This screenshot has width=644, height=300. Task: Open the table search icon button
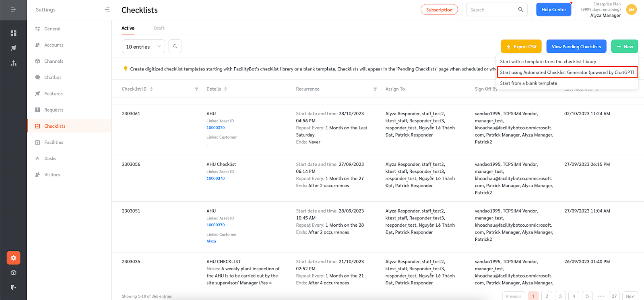pyautogui.click(x=175, y=46)
